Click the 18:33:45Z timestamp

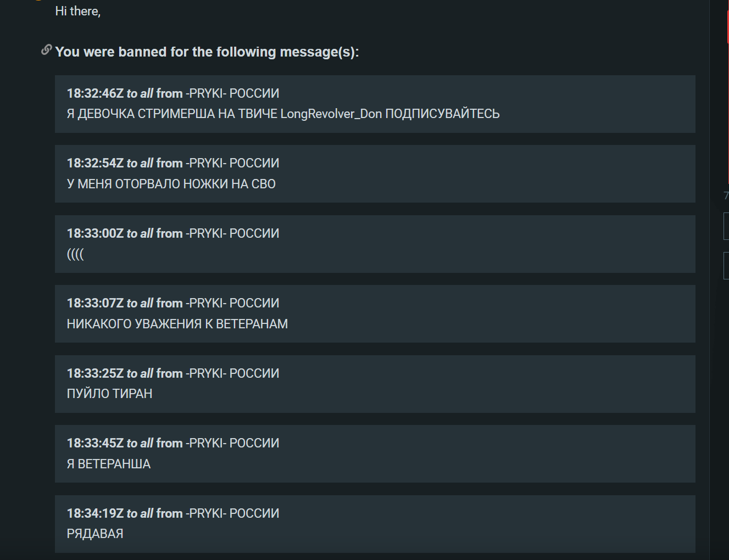[95, 443]
